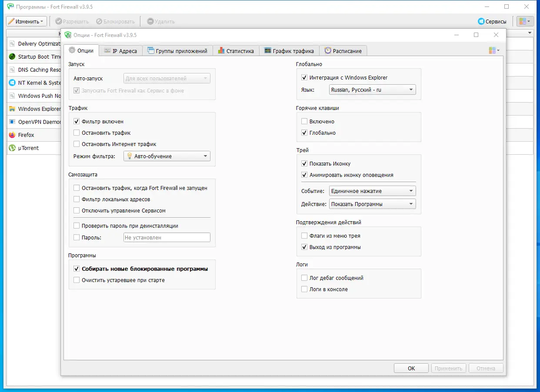
Task: Open the Действие dropdown
Action: [372, 204]
